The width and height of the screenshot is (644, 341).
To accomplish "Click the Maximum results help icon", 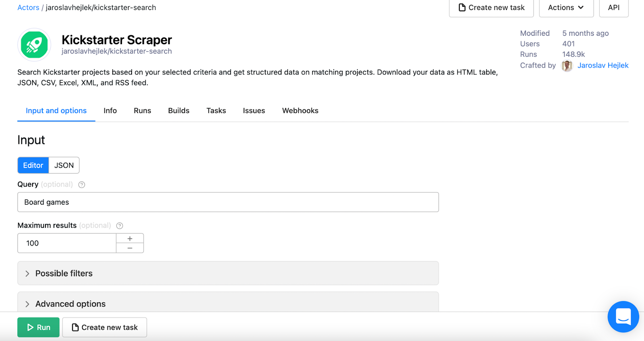I will coord(120,226).
